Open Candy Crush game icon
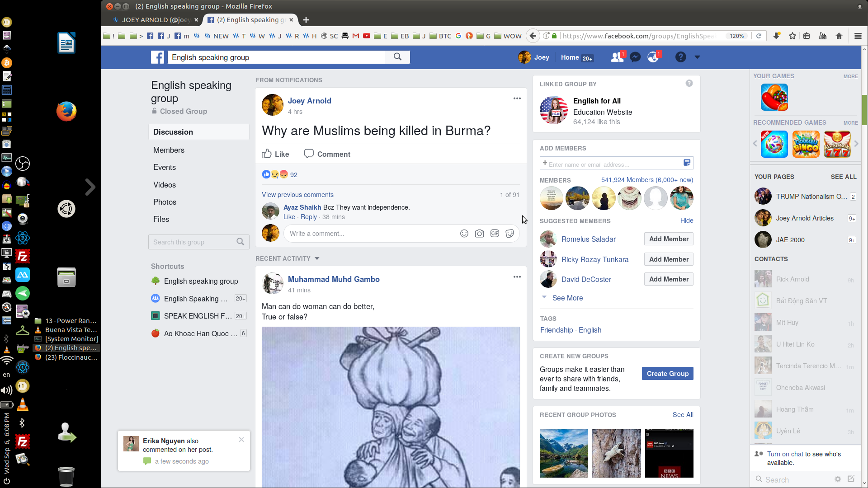Viewport: 868px width, 488px height. tap(774, 97)
